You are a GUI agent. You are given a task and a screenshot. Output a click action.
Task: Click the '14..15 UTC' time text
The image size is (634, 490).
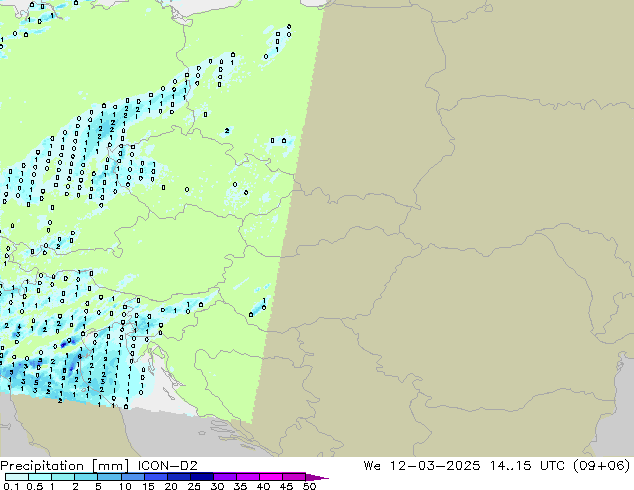pyautogui.click(x=529, y=466)
